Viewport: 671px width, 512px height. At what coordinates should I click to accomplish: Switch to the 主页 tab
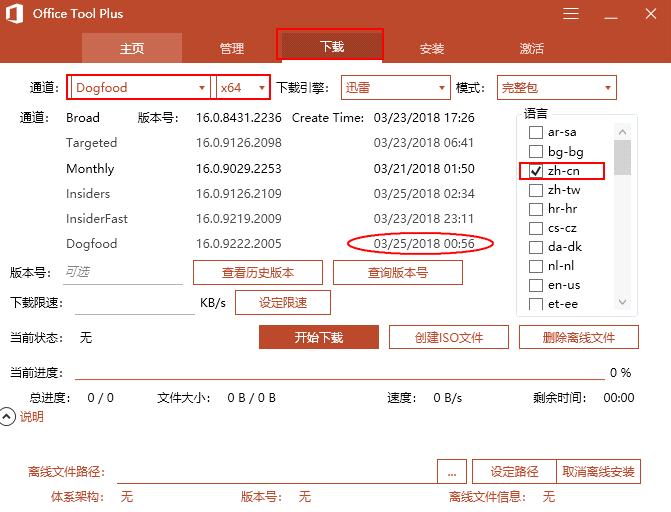(132, 48)
